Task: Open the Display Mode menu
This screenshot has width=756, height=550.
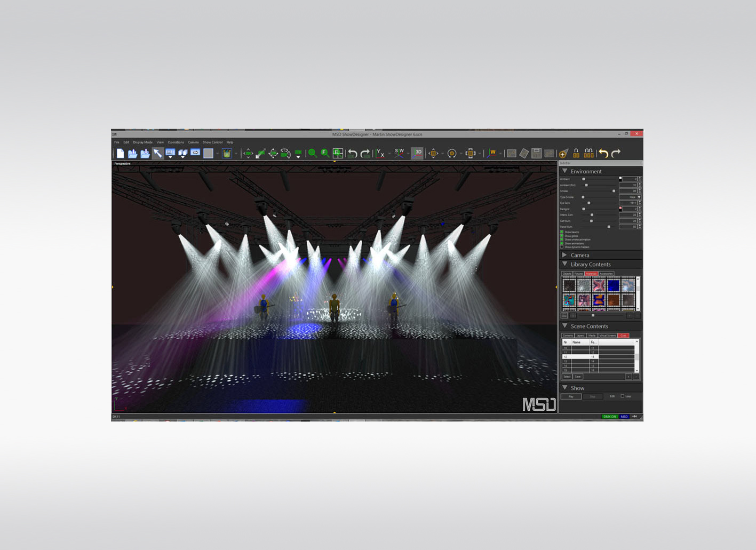Action: point(142,142)
